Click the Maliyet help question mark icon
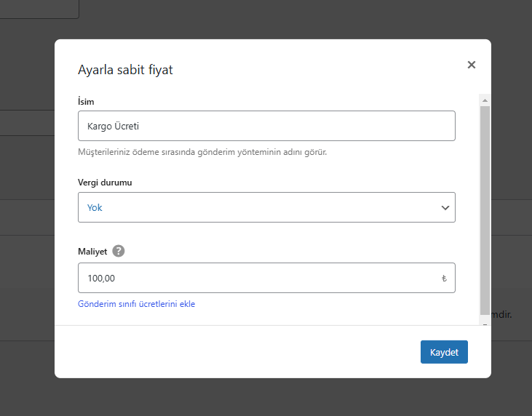 [119, 251]
